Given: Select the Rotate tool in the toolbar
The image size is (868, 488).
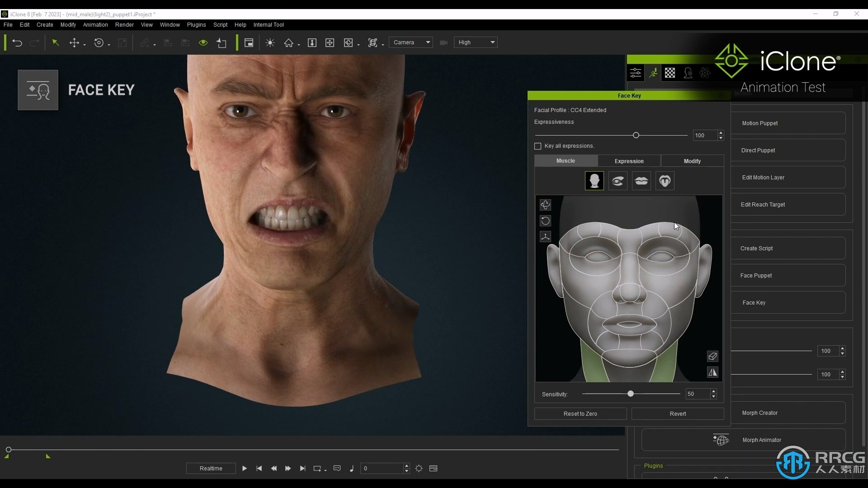Looking at the screenshot, I should tap(99, 42).
